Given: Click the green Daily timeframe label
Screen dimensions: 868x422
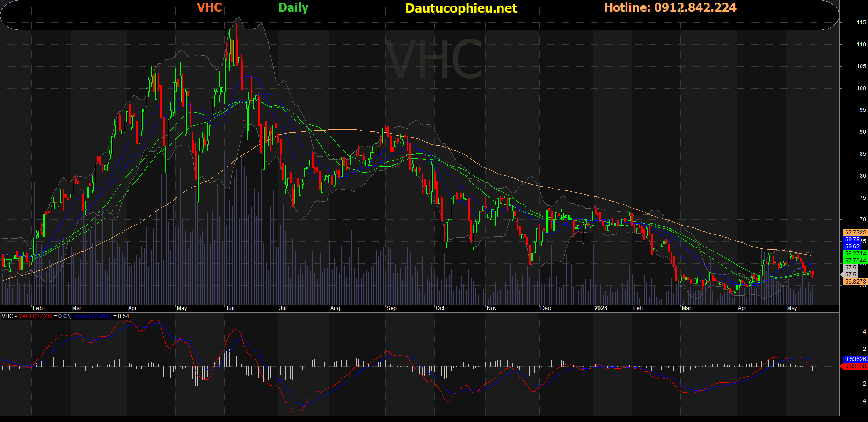Looking at the screenshot, I should [293, 8].
